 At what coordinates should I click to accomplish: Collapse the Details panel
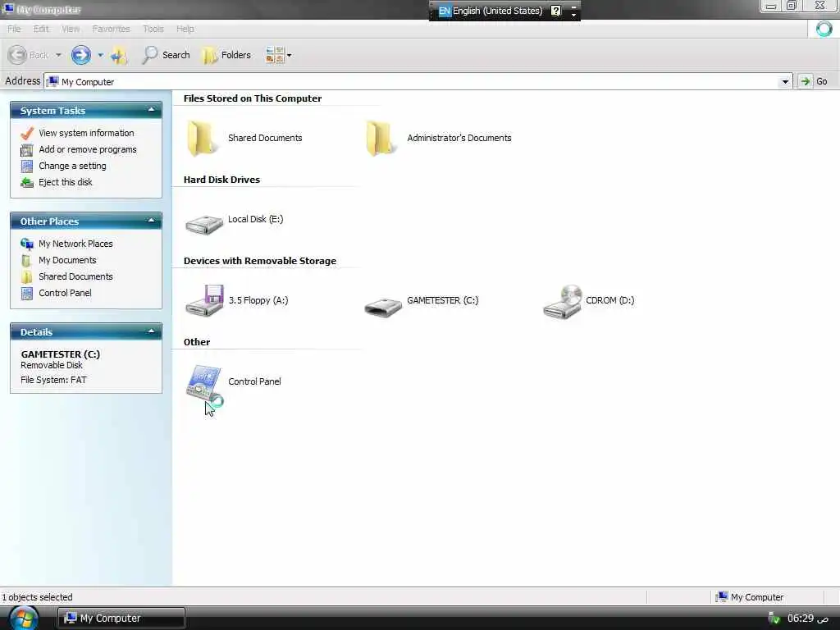[151, 331]
